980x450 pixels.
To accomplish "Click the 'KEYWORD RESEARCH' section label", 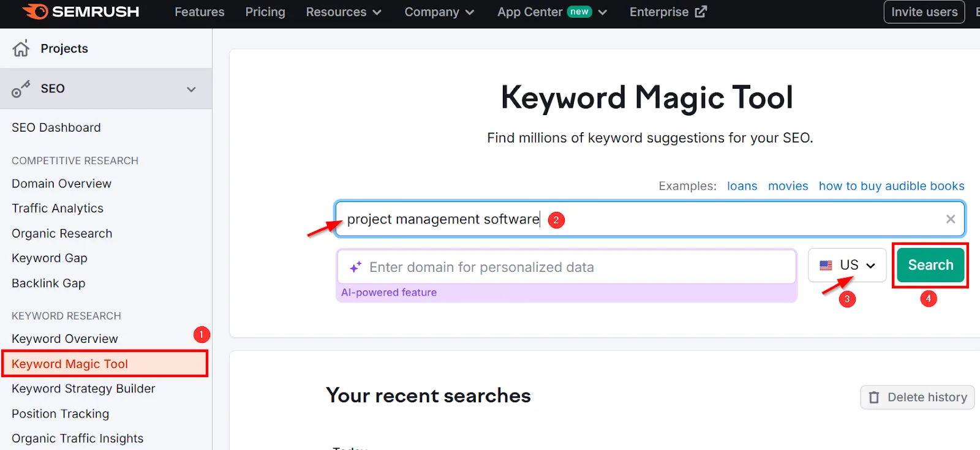I will pos(66,316).
